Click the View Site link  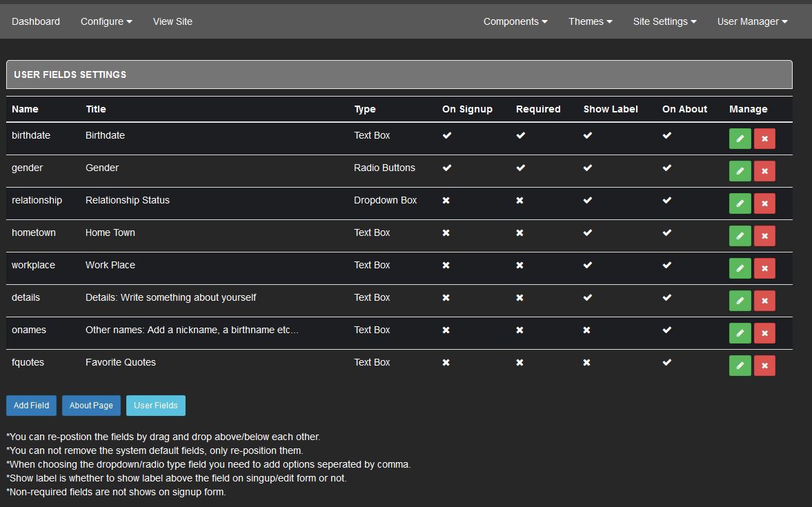tap(172, 21)
